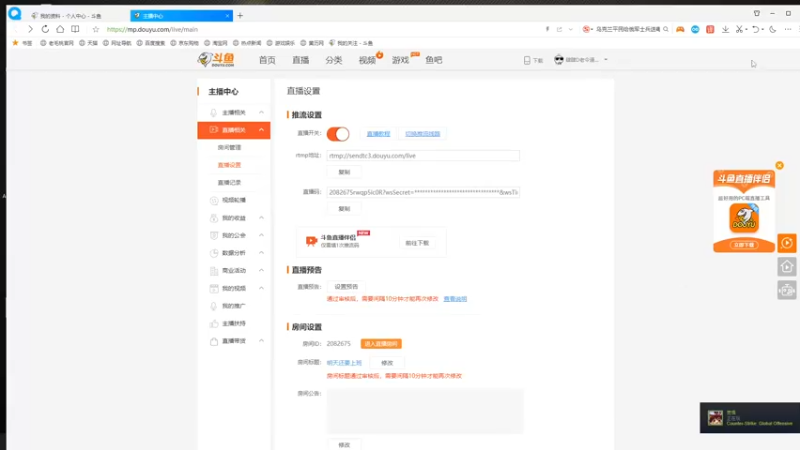Expand the 商业活动 sidebar section
The height and width of the screenshot is (450, 800).
point(261,270)
